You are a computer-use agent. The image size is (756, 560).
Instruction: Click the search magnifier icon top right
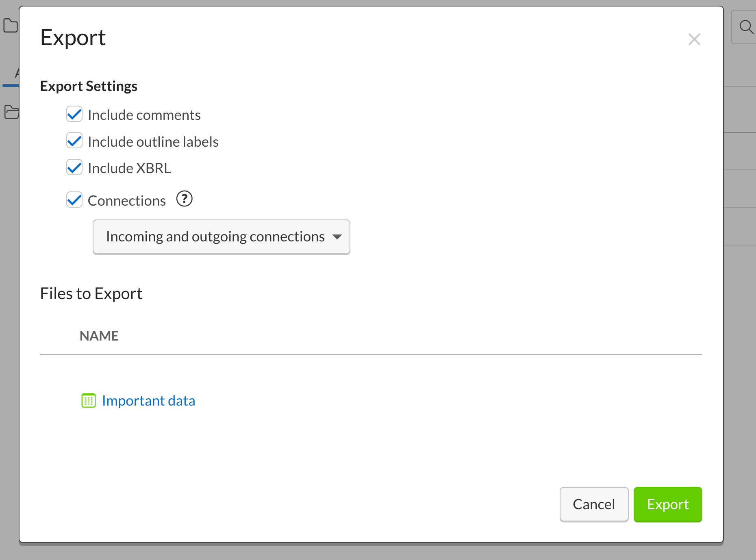pos(746,26)
